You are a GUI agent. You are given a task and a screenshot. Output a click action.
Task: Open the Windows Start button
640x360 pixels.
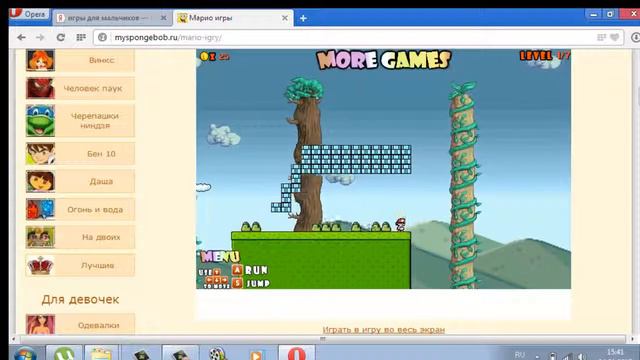click(25, 353)
